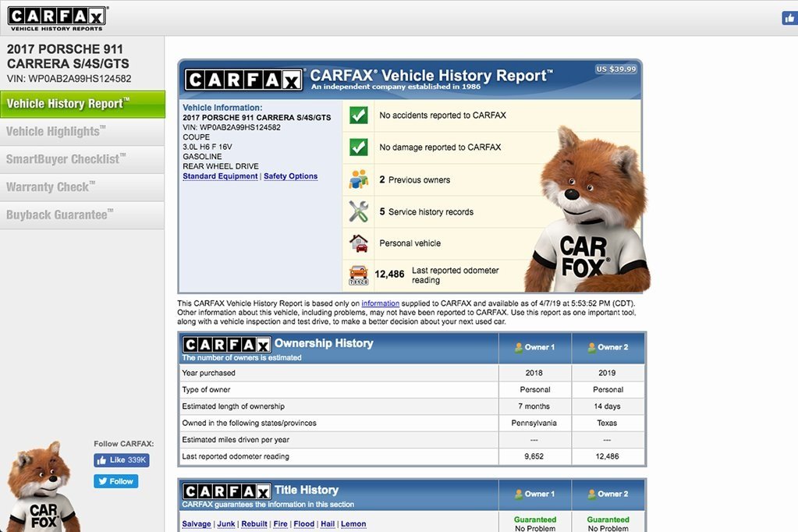The image size is (798, 532).
Task: Open the Standard Equipment link
Action: pos(220,176)
